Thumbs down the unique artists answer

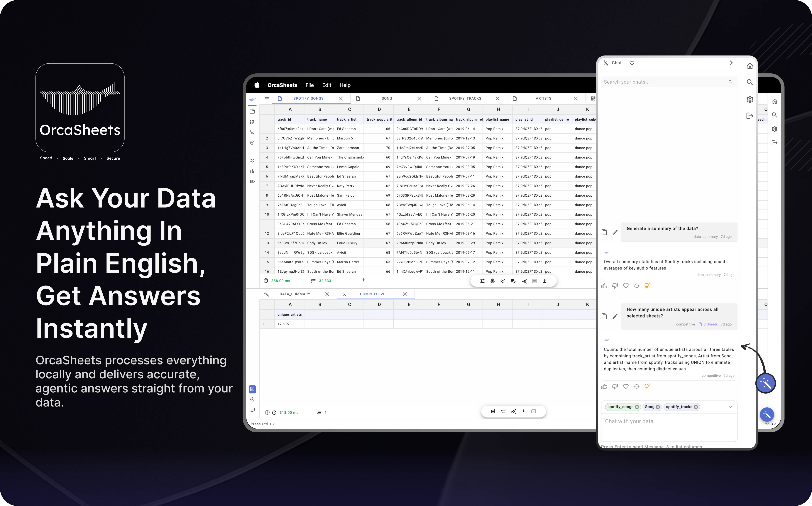coord(615,387)
